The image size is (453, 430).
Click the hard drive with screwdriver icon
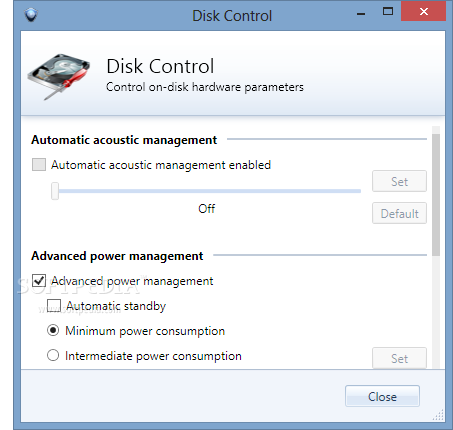59,77
